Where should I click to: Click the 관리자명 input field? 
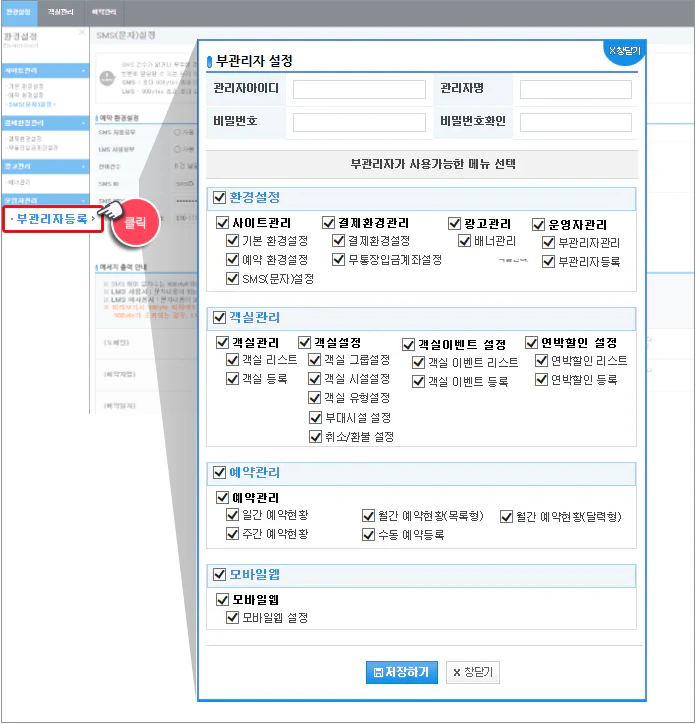tap(575, 90)
